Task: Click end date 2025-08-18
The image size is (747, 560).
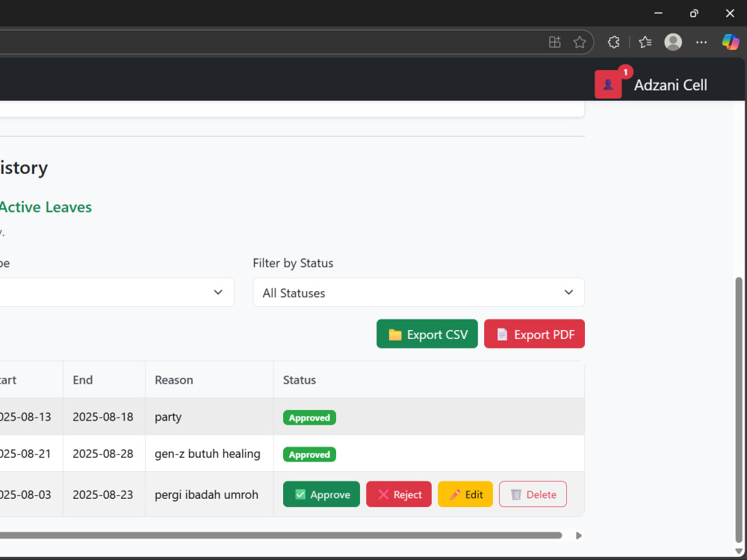Action: point(103,417)
